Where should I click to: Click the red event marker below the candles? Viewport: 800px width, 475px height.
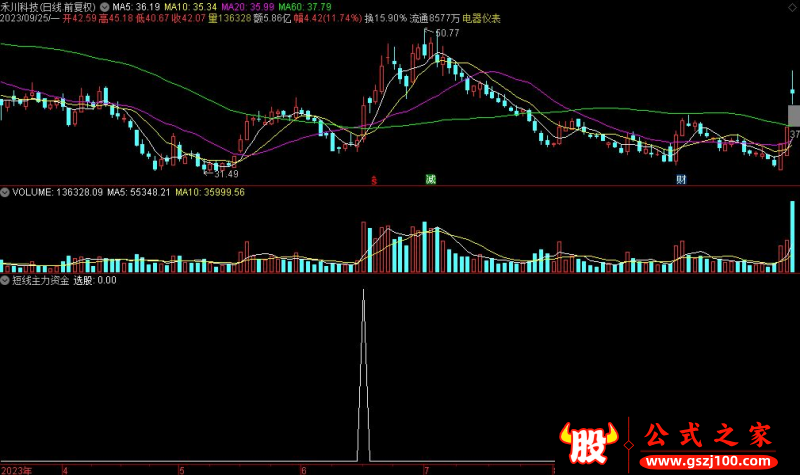tap(373, 180)
